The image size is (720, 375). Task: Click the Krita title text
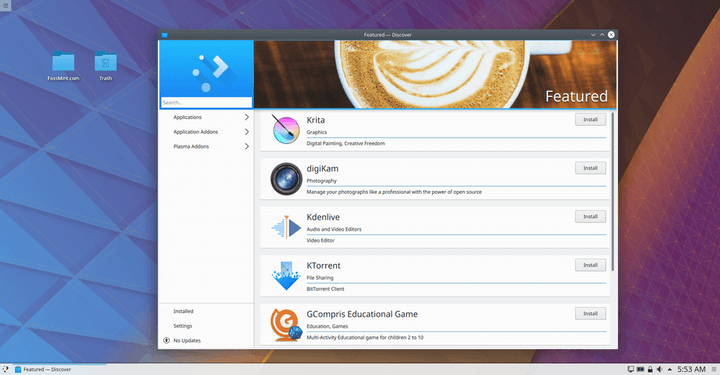click(x=315, y=120)
